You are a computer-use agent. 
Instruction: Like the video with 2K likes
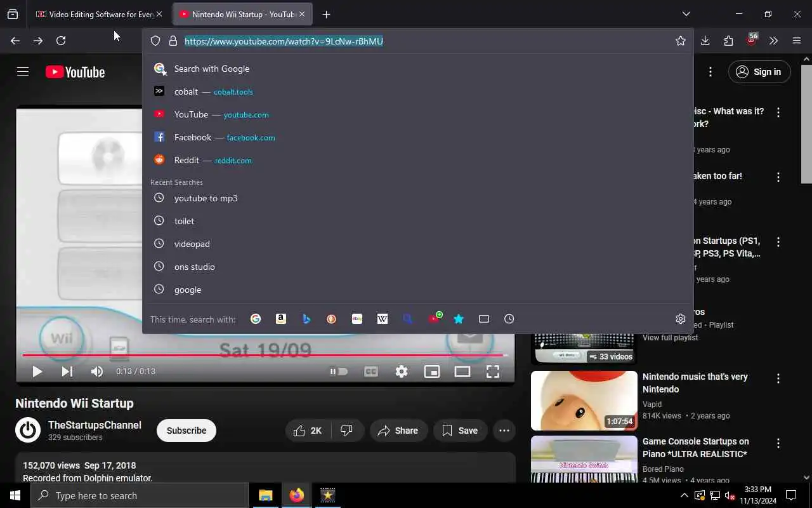308,431
